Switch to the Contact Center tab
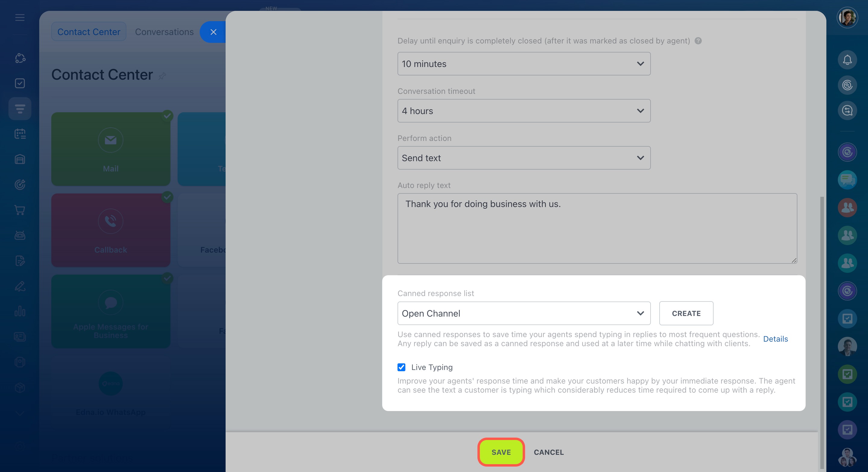The width and height of the screenshot is (868, 472). (89, 32)
